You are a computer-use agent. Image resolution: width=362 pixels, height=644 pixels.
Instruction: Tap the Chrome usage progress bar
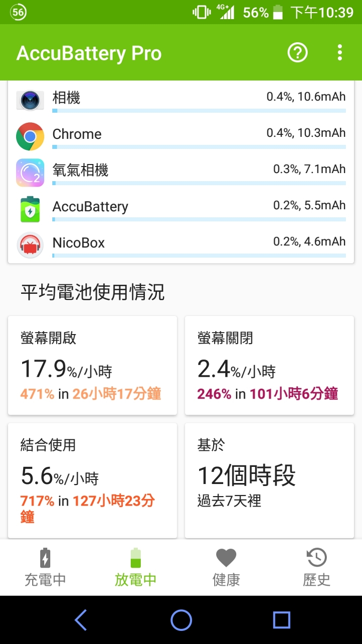[x=199, y=147]
